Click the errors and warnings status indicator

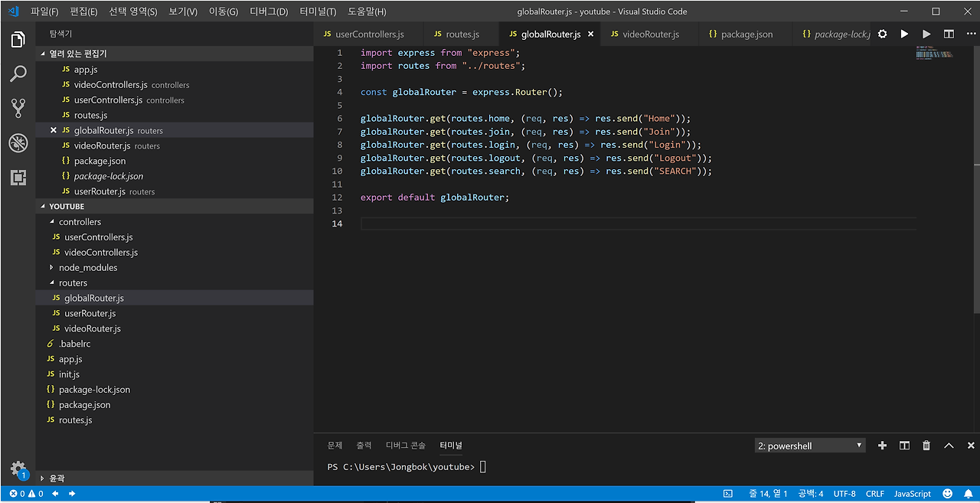(26, 494)
